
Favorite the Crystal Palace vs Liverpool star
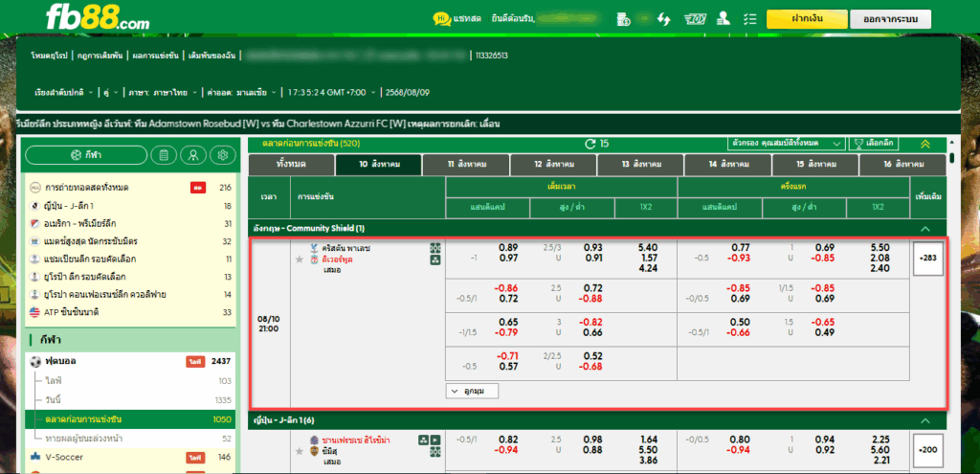(x=300, y=260)
